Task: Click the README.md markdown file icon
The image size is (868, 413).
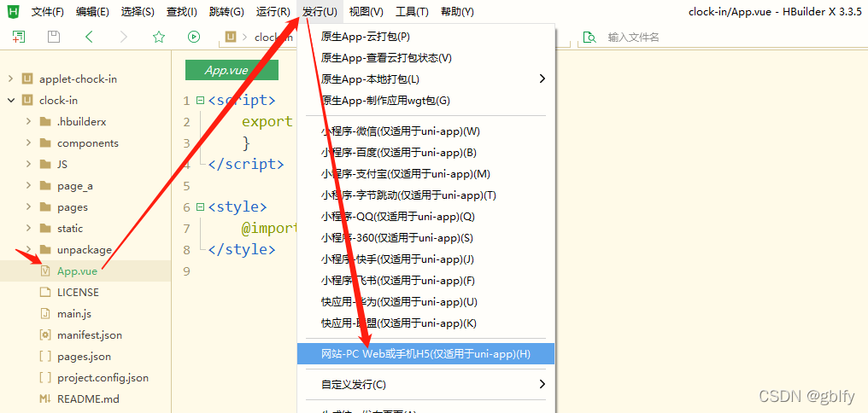Action: pos(45,398)
